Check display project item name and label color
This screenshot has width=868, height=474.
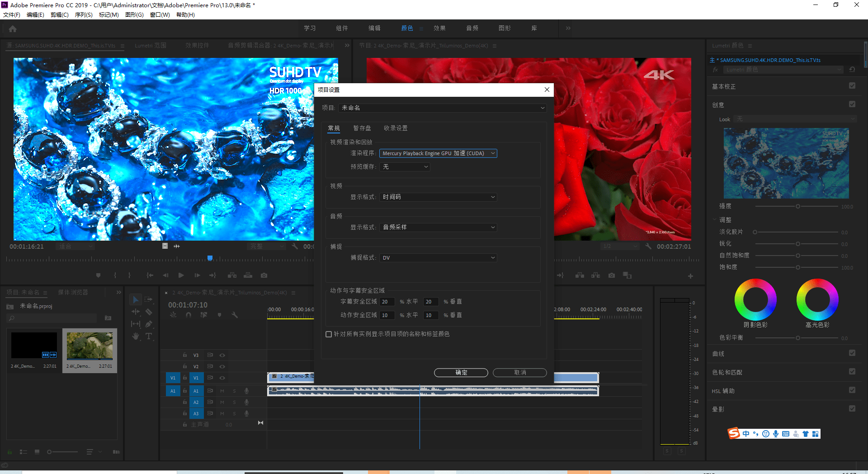[329, 334]
